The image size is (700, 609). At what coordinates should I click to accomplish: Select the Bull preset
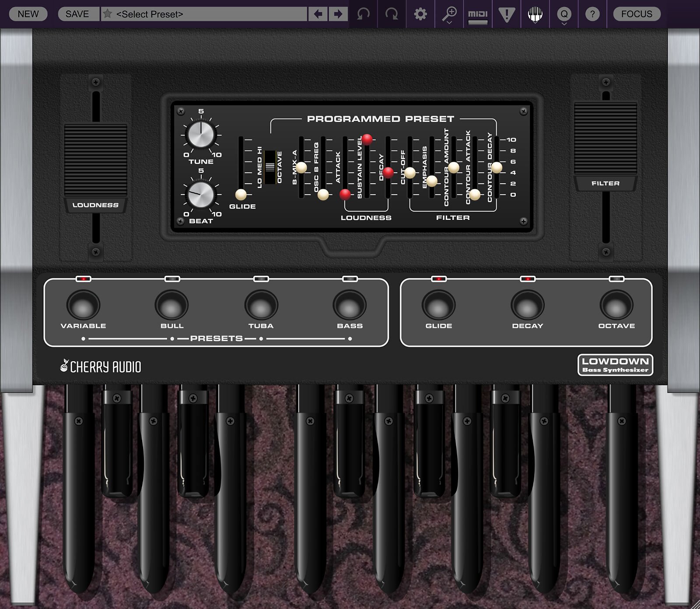[172, 305]
